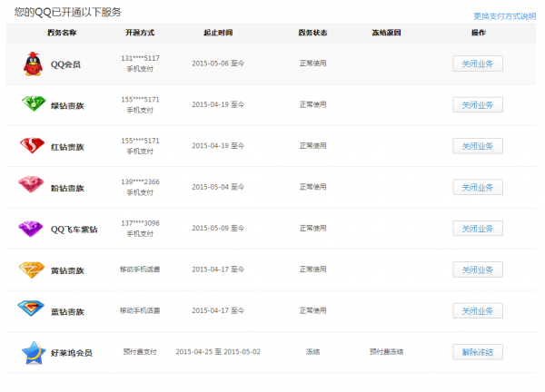Click the pink diamond 粉钻贵族 icon
The image size is (545, 392).
31,184
